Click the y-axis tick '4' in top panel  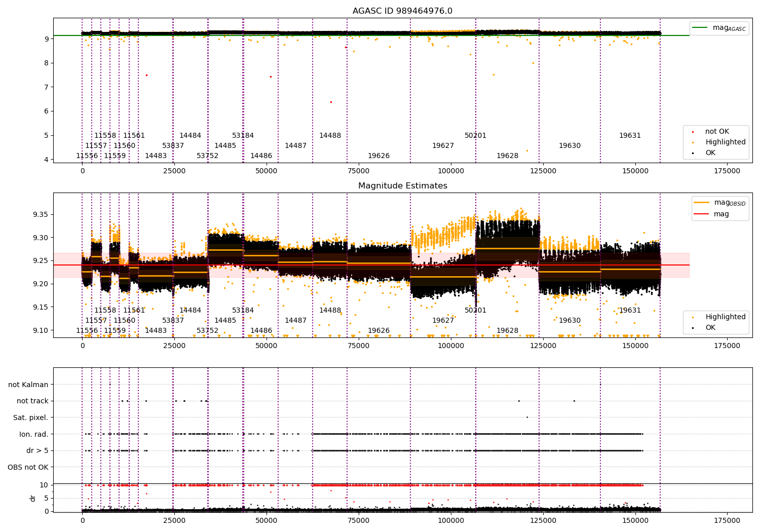coord(46,160)
